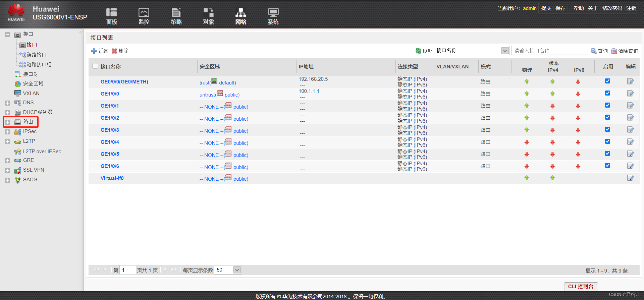
Task: Click the edit icon for GE1/0/2
Action: coord(630,118)
